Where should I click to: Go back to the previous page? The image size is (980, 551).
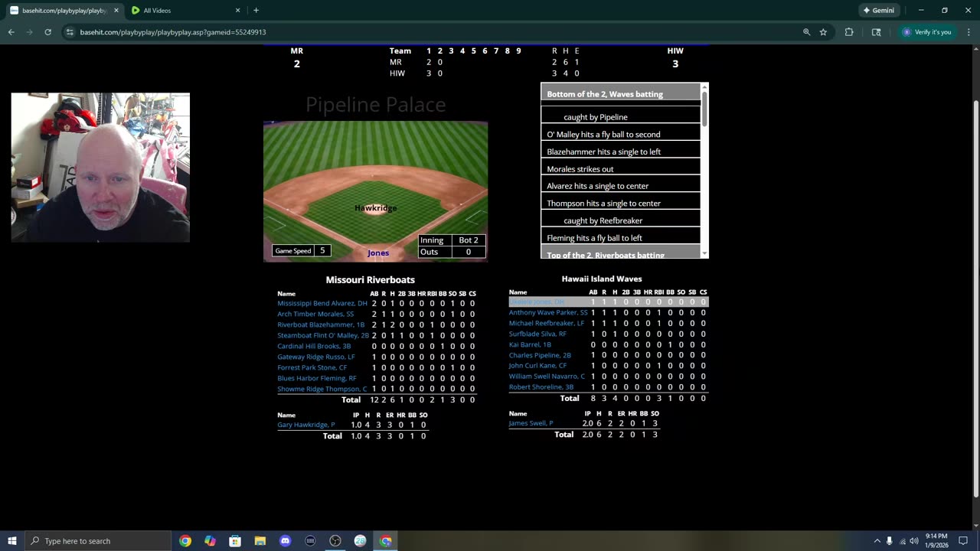(x=11, y=32)
